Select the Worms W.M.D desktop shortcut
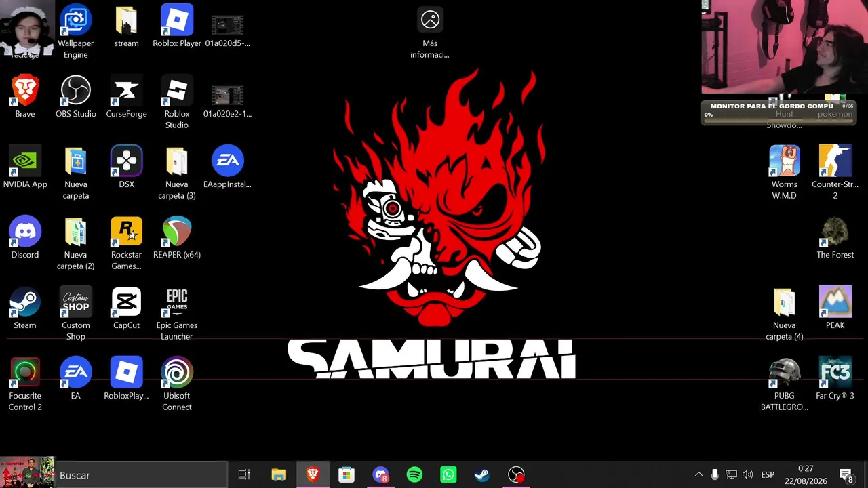 tap(785, 173)
